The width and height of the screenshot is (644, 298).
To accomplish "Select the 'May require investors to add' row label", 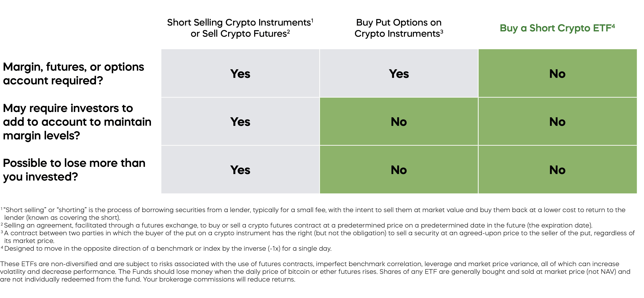I will coord(77,122).
